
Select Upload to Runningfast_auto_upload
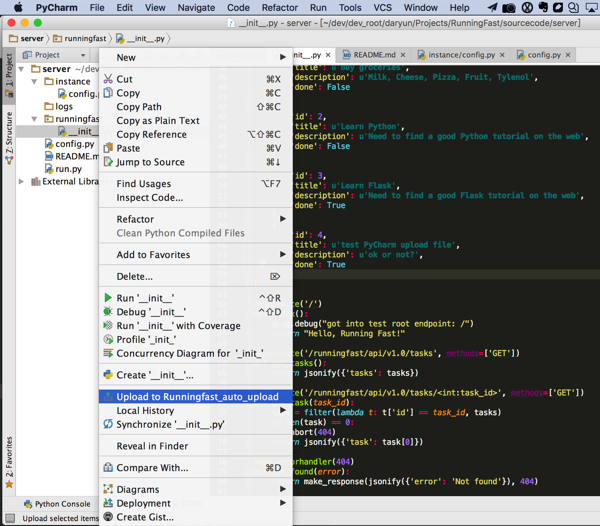pyautogui.click(x=197, y=397)
